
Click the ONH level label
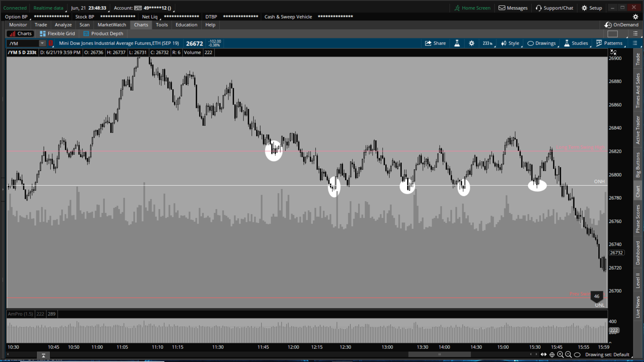(599, 182)
